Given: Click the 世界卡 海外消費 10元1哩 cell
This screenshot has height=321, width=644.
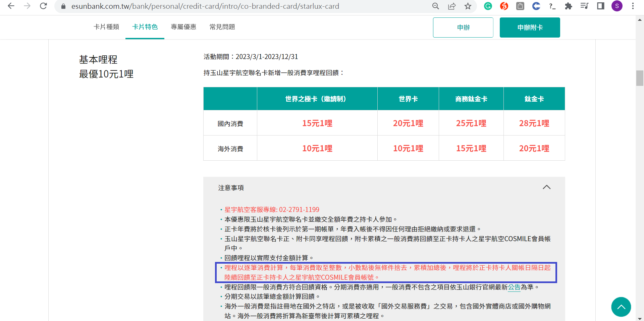Looking at the screenshot, I should [408, 148].
